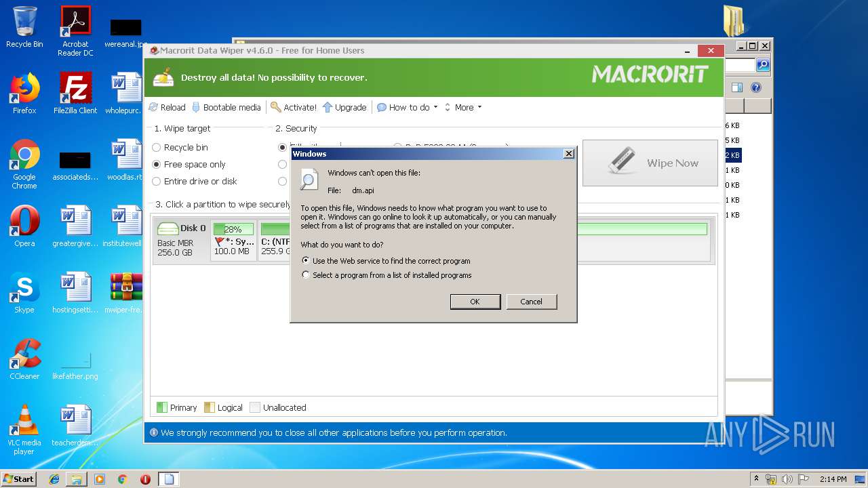This screenshot has width=868, height=488.
Task: Show hidden tray icons arrow
Action: pyautogui.click(x=756, y=479)
